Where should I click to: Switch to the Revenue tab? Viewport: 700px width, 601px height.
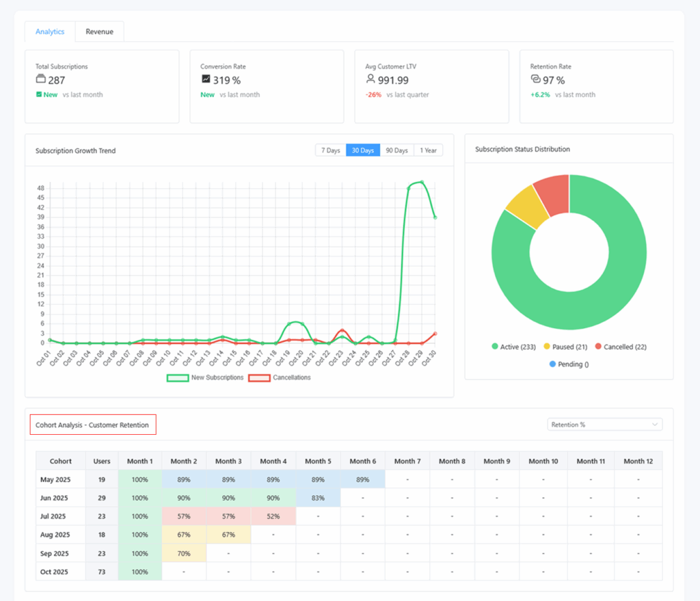pyautogui.click(x=99, y=31)
